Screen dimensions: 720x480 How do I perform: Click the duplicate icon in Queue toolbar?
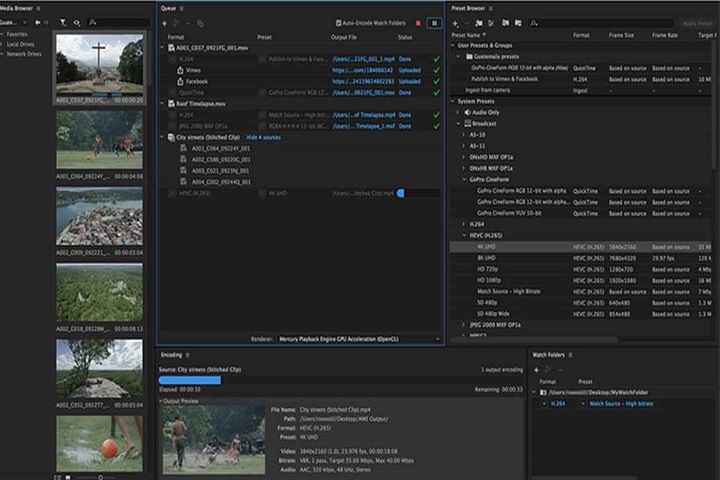200,22
